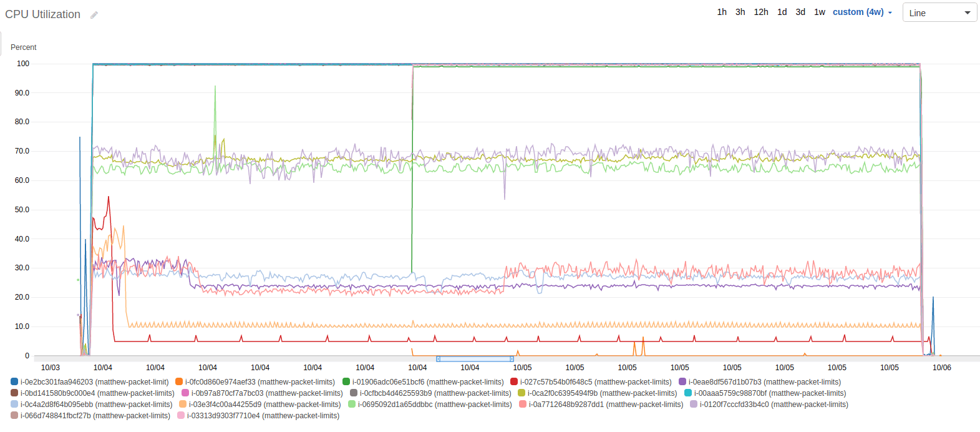Image resolution: width=980 pixels, height=432 pixels.
Task: Hide the i-0695092d1a65ddbbc series via its legend label
Action: point(434,405)
